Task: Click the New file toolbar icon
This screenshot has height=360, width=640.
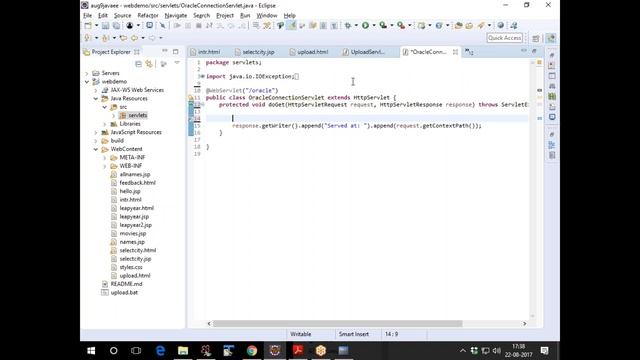Action: coord(88,25)
